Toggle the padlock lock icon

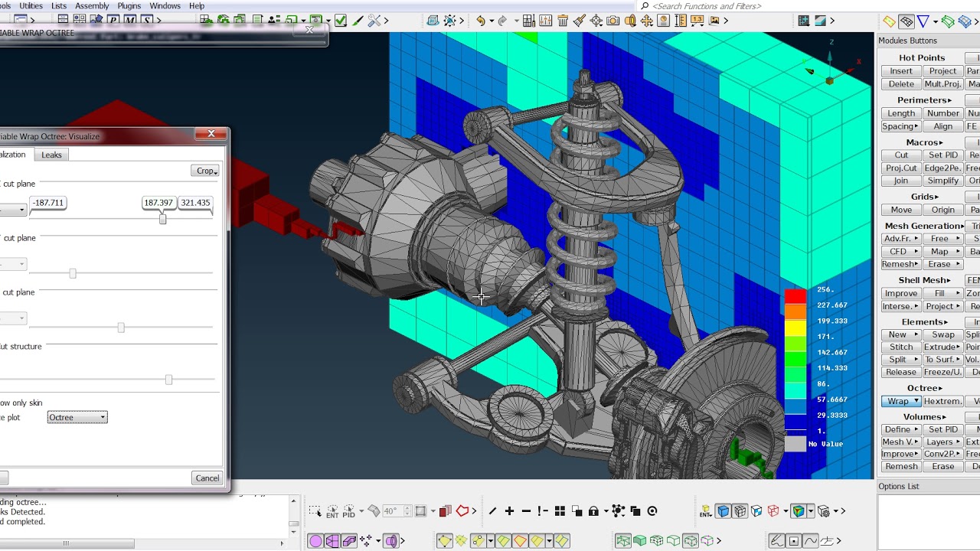593,511
